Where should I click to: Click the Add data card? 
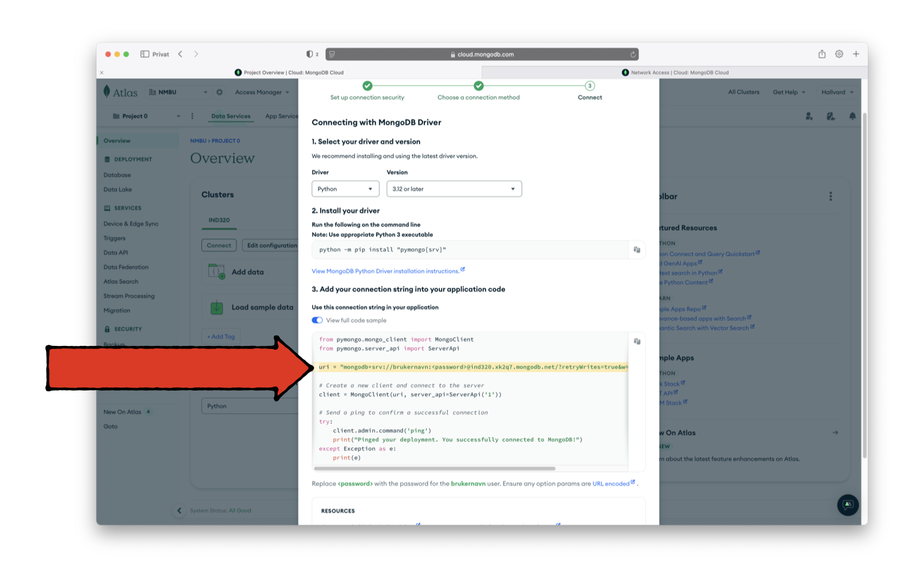250,272
